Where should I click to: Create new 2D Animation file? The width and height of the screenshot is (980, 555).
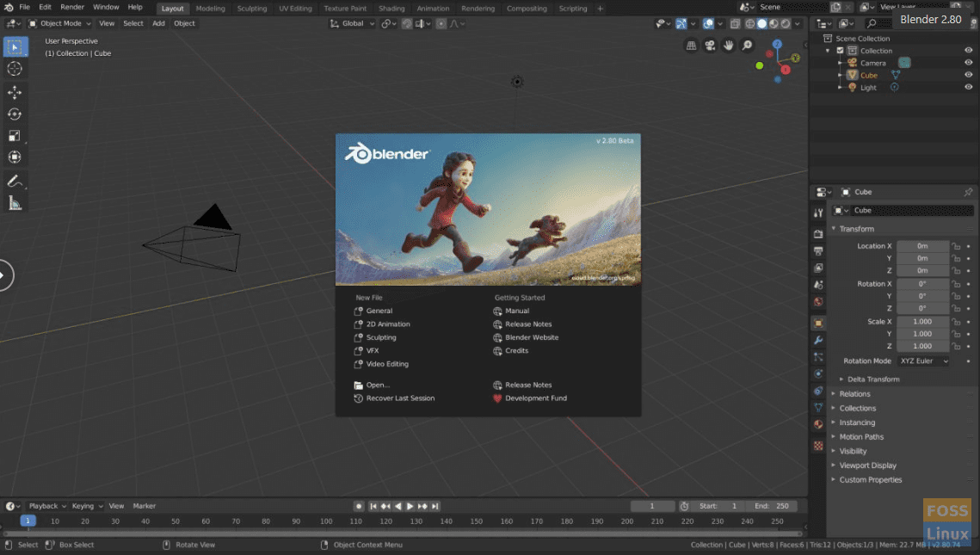click(x=382, y=324)
